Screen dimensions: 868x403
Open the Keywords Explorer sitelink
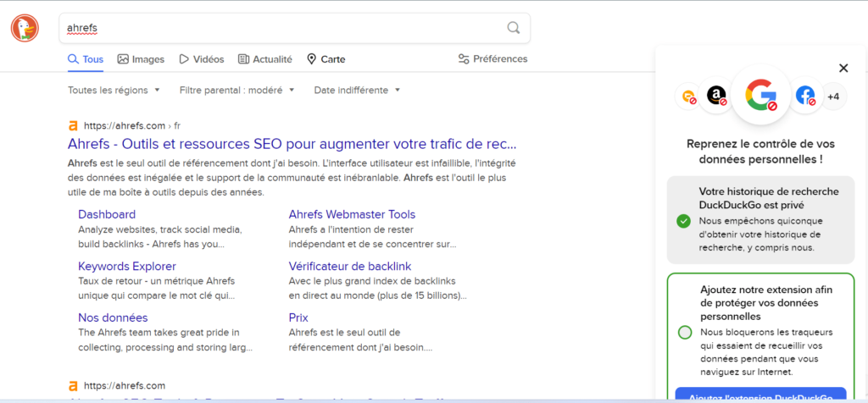tap(127, 266)
